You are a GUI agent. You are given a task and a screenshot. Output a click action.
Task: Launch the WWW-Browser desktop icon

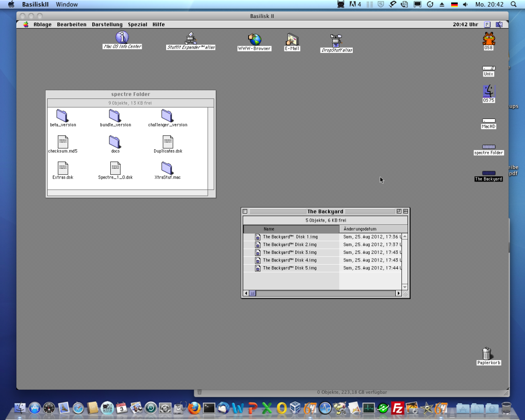[x=254, y=39]
